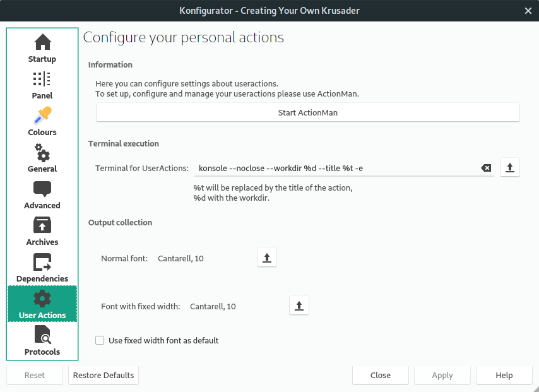This screenshot has height=392, width=539.
Task: Click the 'Terminal execution' section title
Action: (x=124, y=144)
